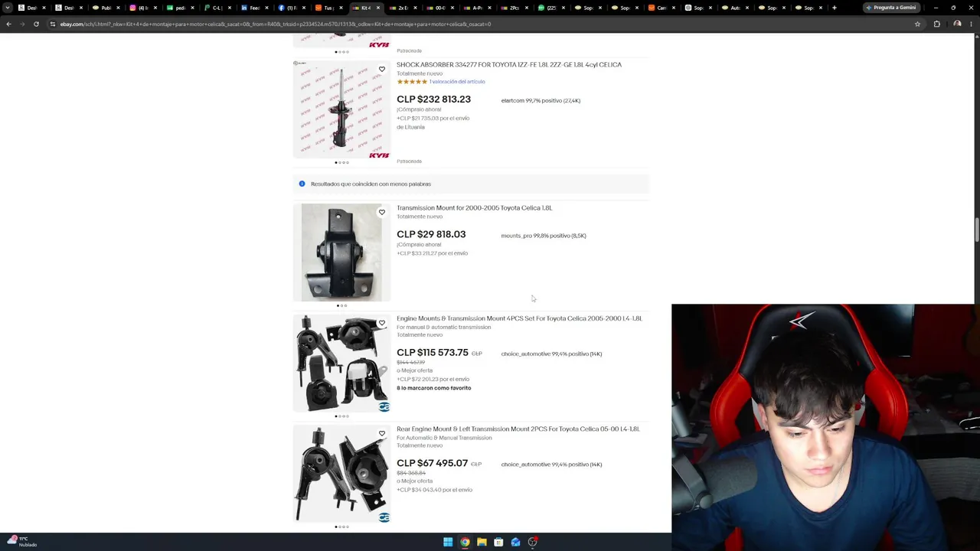
Task: Reload the eBay page
Action: pos(36,24)
